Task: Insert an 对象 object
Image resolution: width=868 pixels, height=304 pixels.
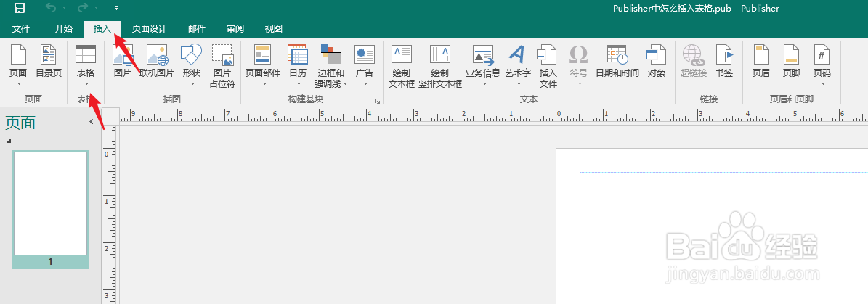Action: 656,61
